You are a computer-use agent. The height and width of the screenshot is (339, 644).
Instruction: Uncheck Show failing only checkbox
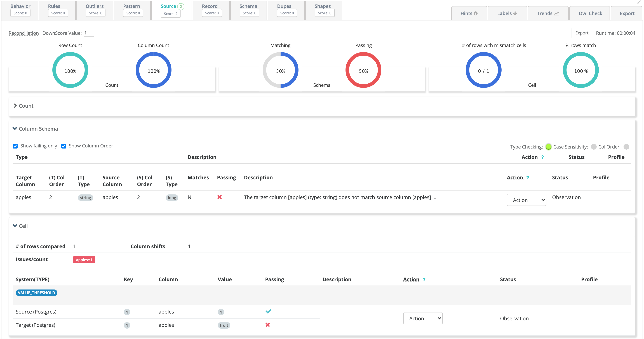pos(15,146)
